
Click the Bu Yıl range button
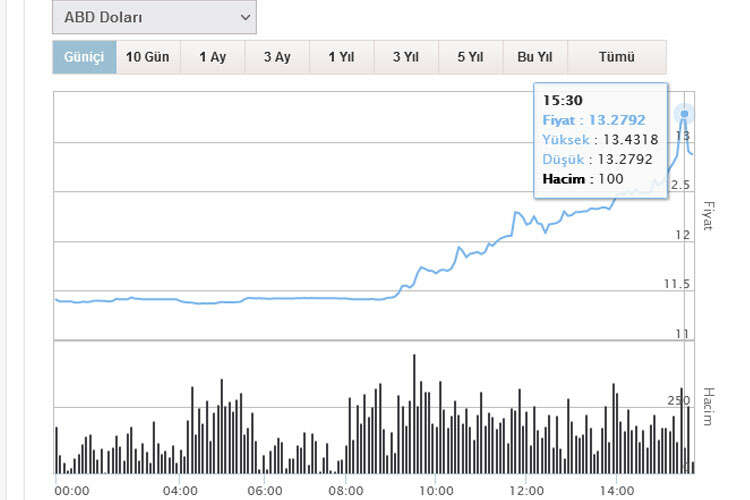coord(535,57)
